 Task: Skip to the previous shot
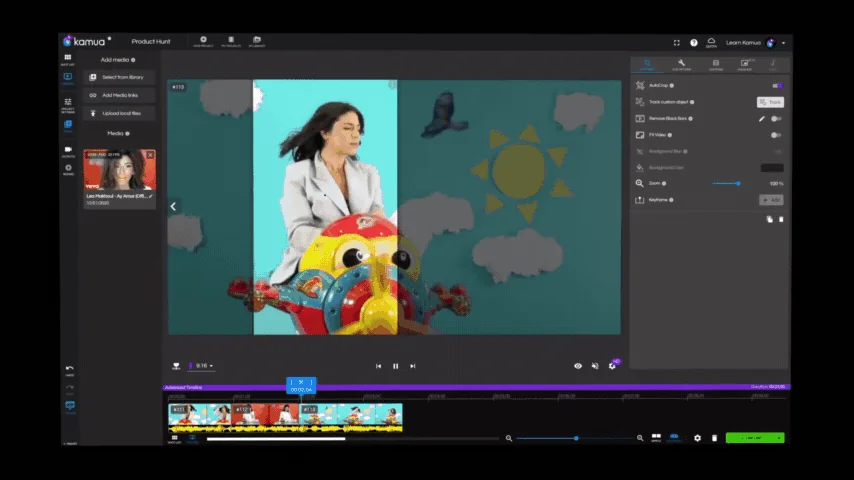click(379, 366)
